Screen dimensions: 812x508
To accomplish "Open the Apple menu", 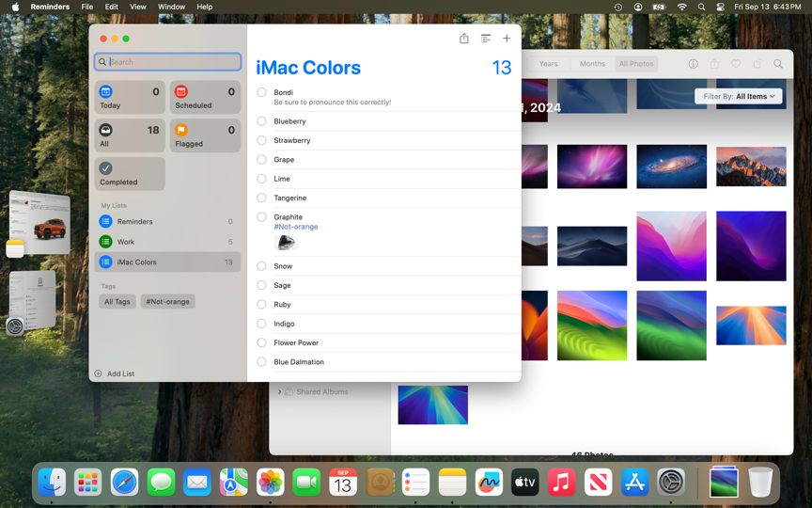I will coord(15,7).
